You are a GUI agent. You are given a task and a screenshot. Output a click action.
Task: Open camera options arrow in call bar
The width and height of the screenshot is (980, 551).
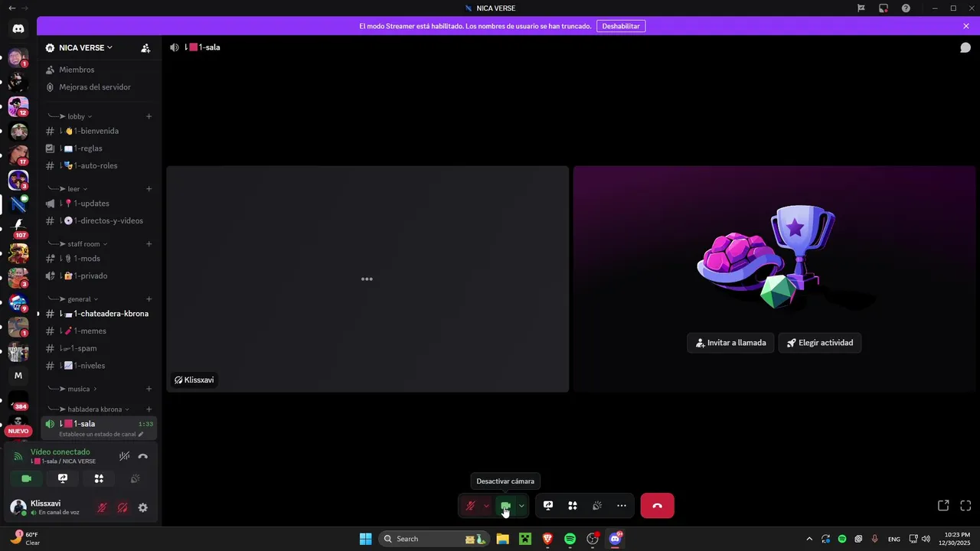click(521, 506)
